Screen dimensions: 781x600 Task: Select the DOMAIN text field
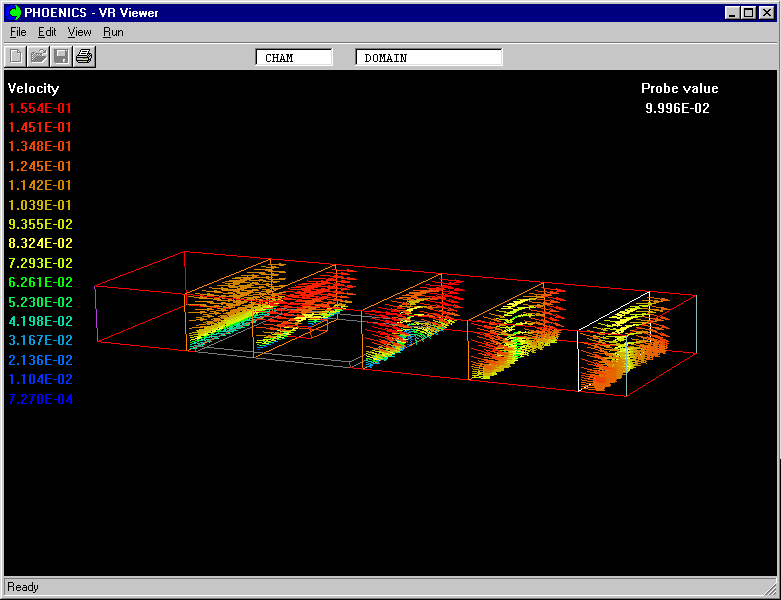(x=428, y=58)
